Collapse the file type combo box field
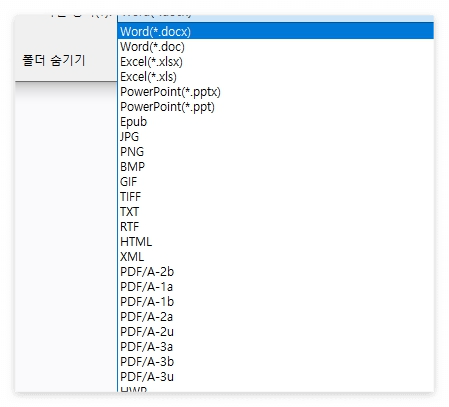 (x=276, y=18)
